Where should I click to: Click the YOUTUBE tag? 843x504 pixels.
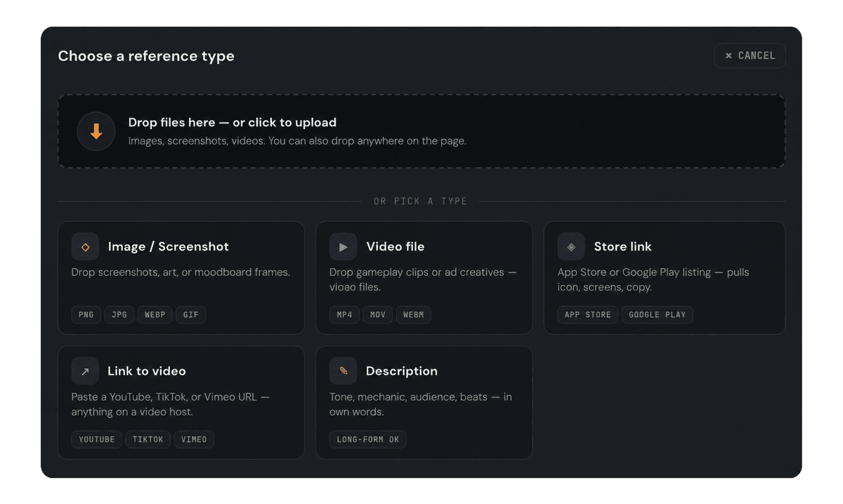tap(97, 439)
